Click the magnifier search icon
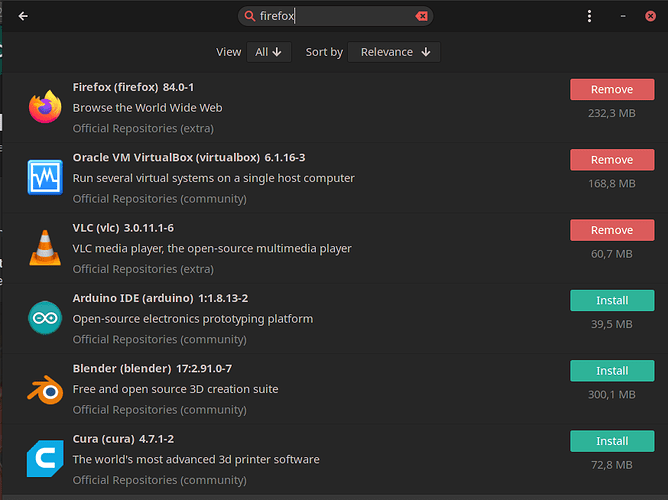This screenshot has height=500, width=668. click(x=250, y=16)
